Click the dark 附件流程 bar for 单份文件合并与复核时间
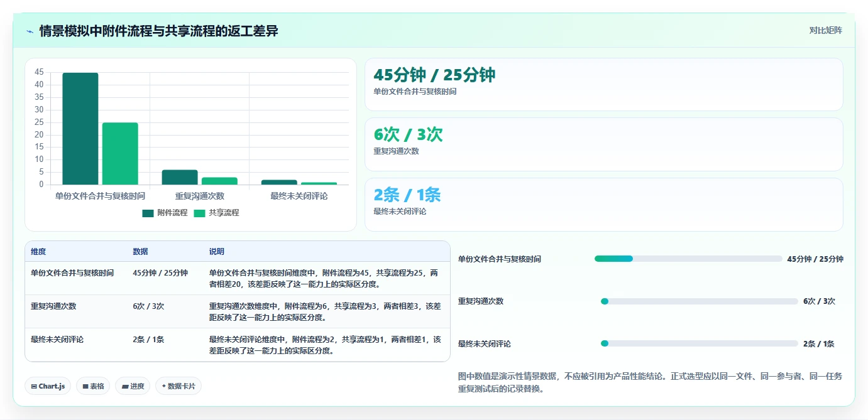 coord(80,129)
